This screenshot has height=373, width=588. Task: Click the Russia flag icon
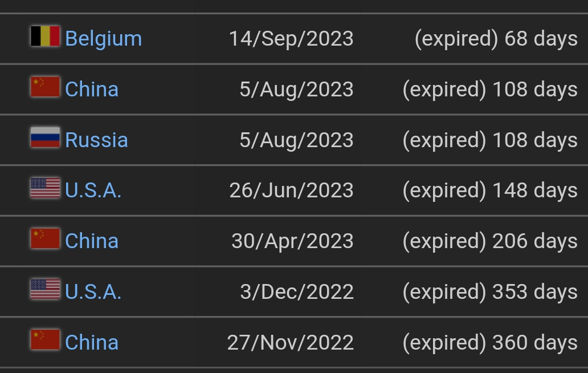pos(45,137)
